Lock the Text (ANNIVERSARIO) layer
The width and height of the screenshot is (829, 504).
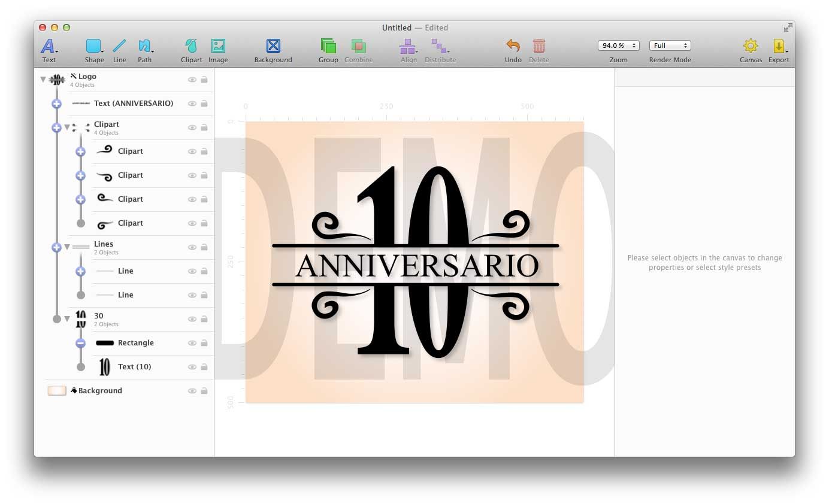coord(204,104)
